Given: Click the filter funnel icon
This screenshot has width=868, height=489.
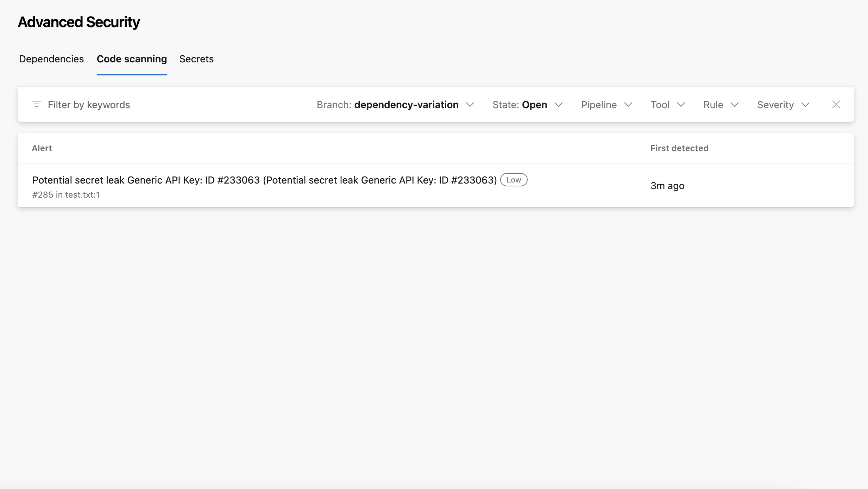Looking at the screenshot, I should tap(37, 104).
